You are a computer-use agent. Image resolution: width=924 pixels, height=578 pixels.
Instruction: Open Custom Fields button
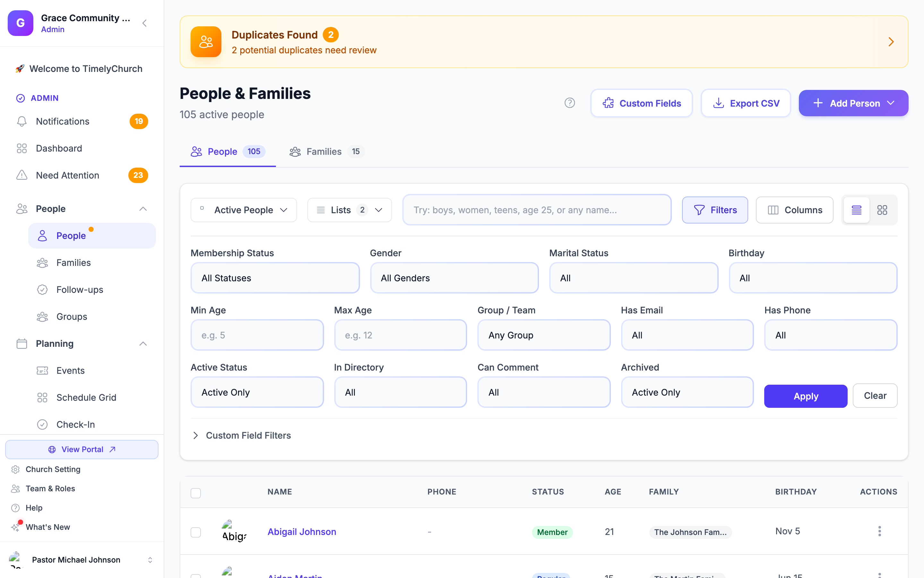pyautogui.click(x=641, y=103)
